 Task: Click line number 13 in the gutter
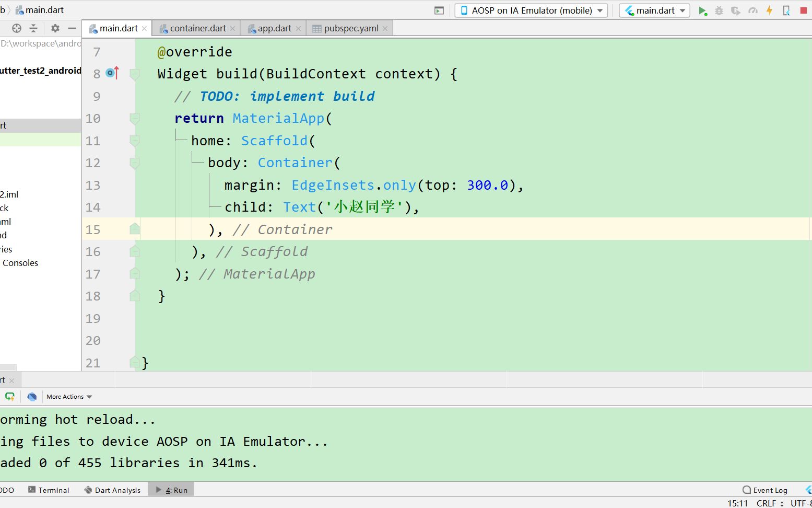tap(93, 185)
